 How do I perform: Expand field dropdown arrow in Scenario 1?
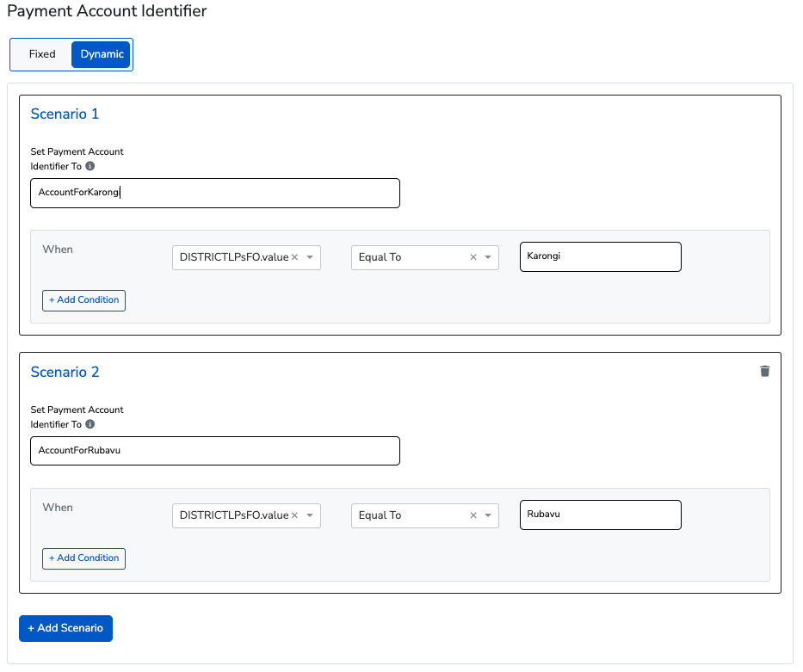pyautogui.click(x=310, y=257)
